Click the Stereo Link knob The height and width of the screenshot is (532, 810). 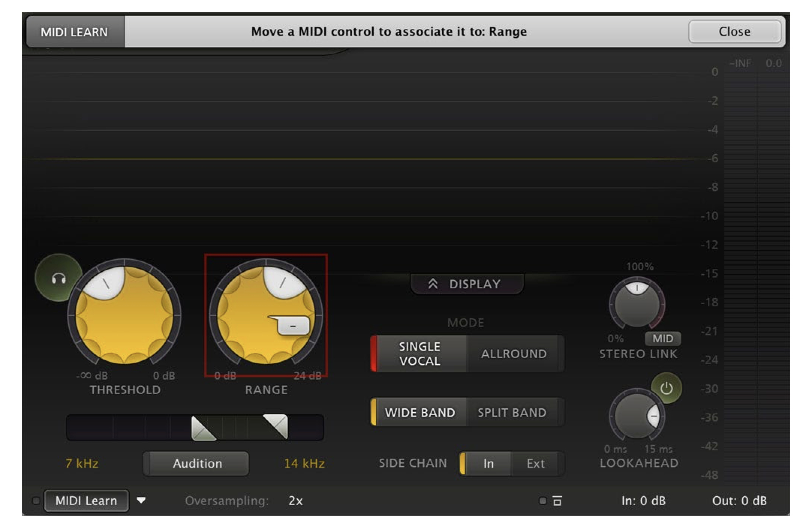tap(637, 304)
